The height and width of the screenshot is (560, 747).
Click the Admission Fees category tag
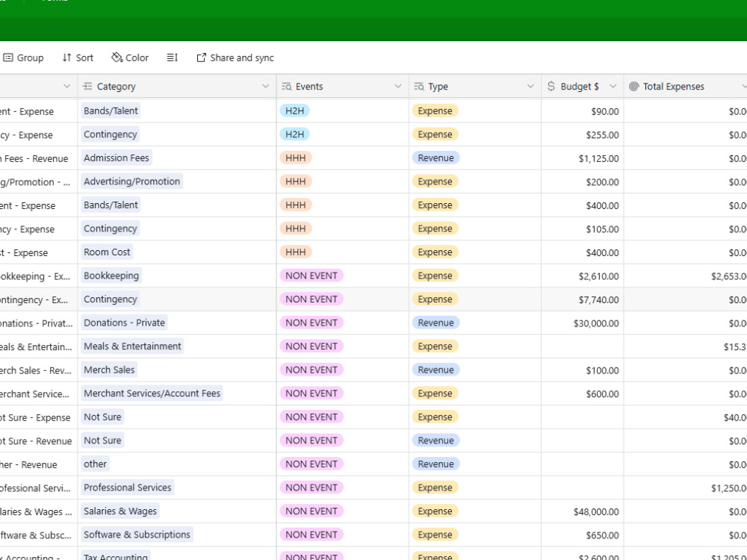(x=117, y=158)
